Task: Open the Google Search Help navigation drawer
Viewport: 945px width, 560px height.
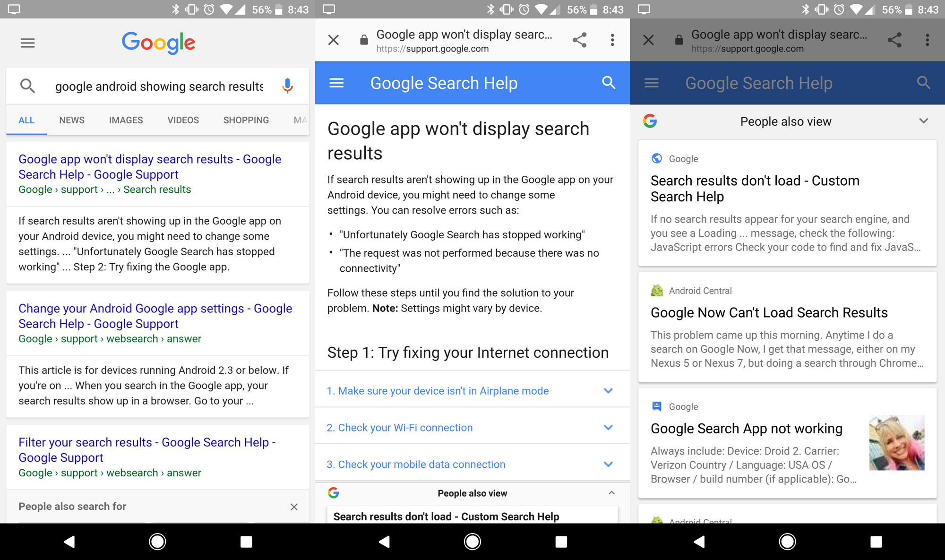Action: 336,83
